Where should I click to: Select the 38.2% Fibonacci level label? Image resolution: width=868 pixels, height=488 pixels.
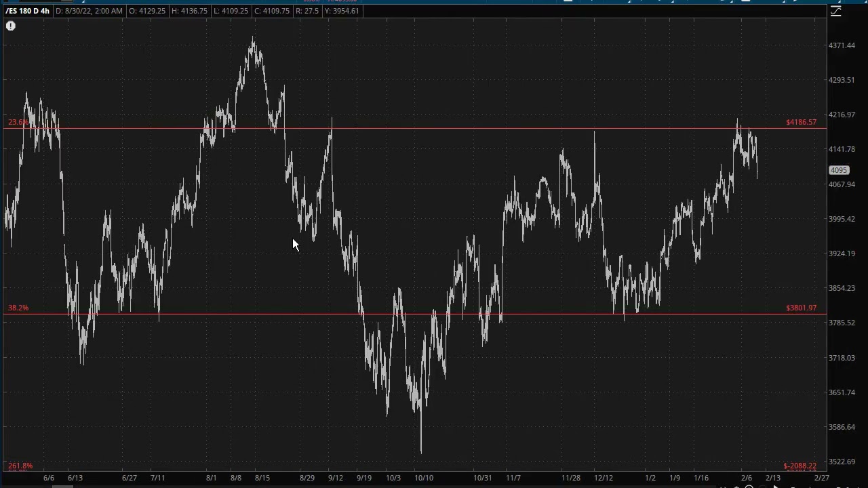pos(18,308)
